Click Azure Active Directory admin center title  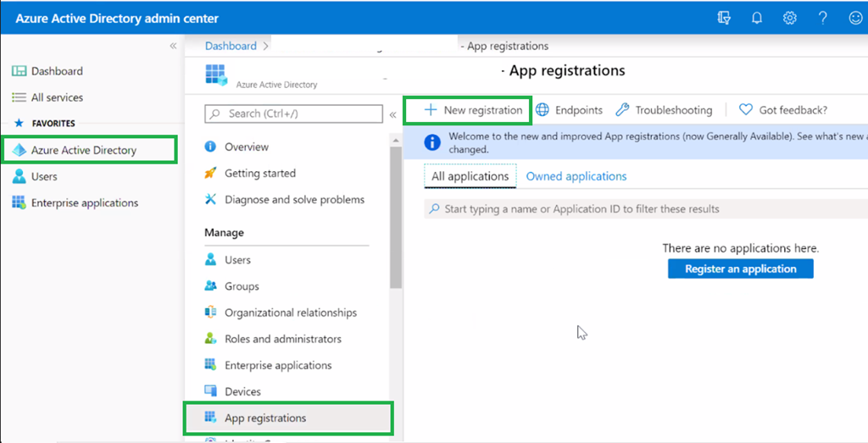point(117,19)
